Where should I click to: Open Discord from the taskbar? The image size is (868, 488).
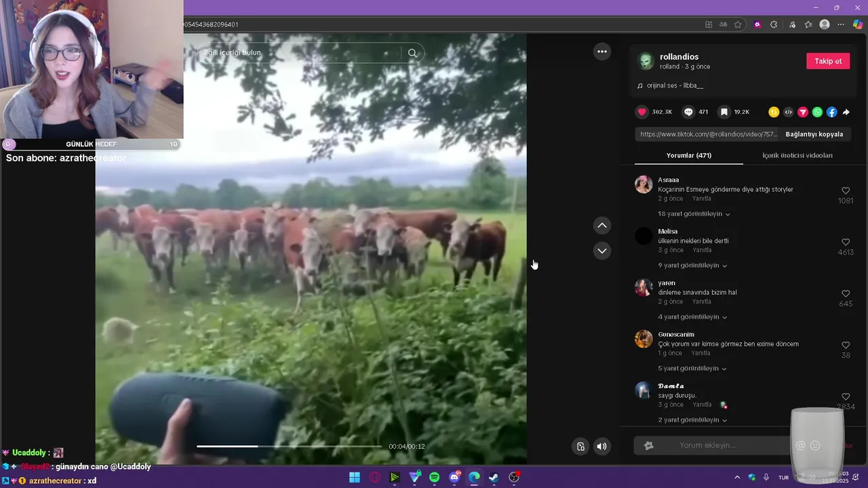tap(454, 477)
